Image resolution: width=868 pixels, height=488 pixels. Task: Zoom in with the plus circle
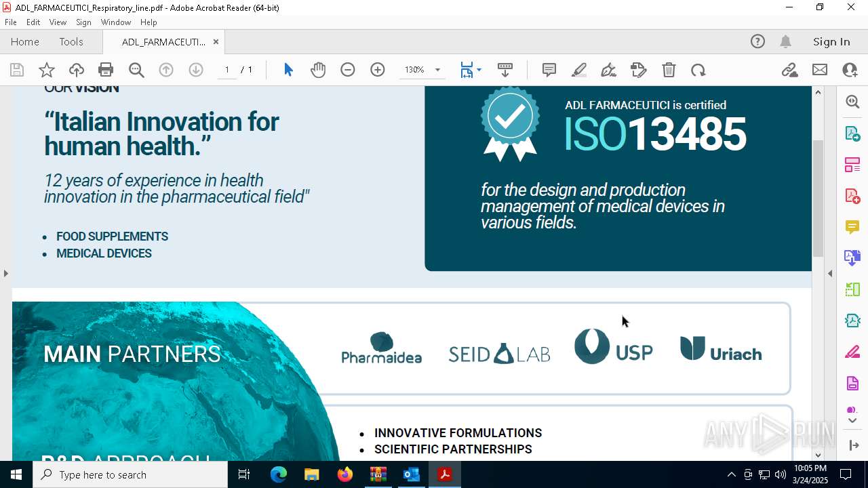click(x=378, y=70)
